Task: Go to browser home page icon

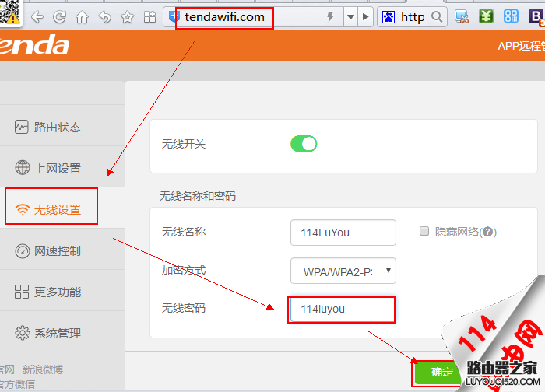Action: 82,16
